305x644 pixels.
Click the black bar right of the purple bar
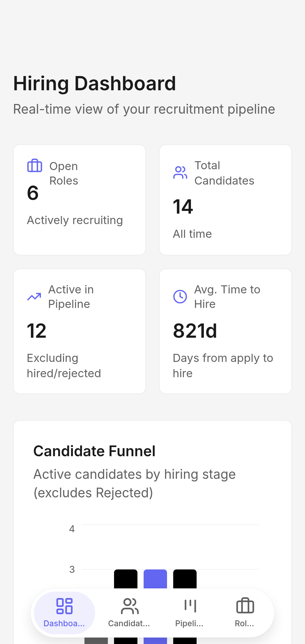[x=185, y=579]
